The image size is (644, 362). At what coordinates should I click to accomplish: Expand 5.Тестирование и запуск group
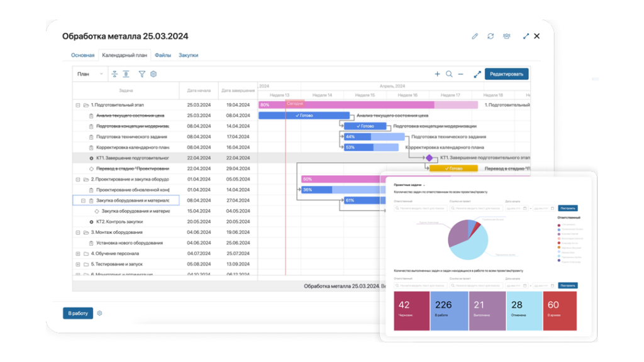point(78,265)
